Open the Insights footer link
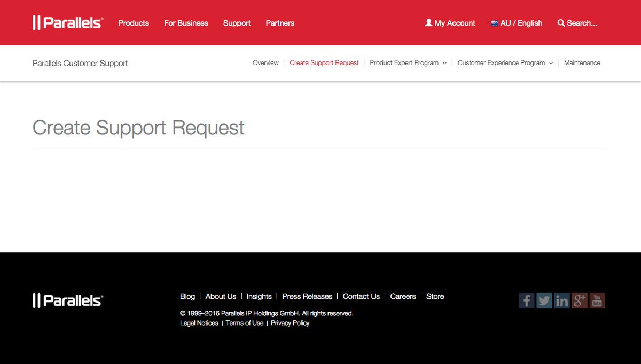This screenshot has width=641, height=364. (259, 296)
